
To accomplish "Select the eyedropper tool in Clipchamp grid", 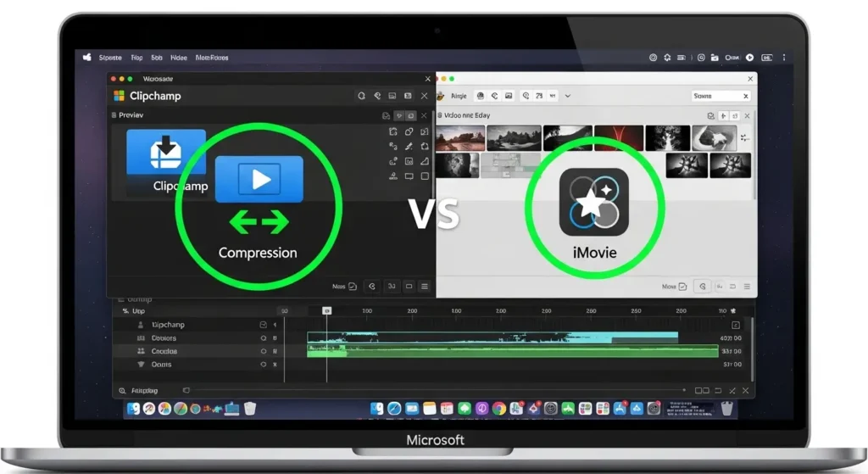I will tap(409, 147).
